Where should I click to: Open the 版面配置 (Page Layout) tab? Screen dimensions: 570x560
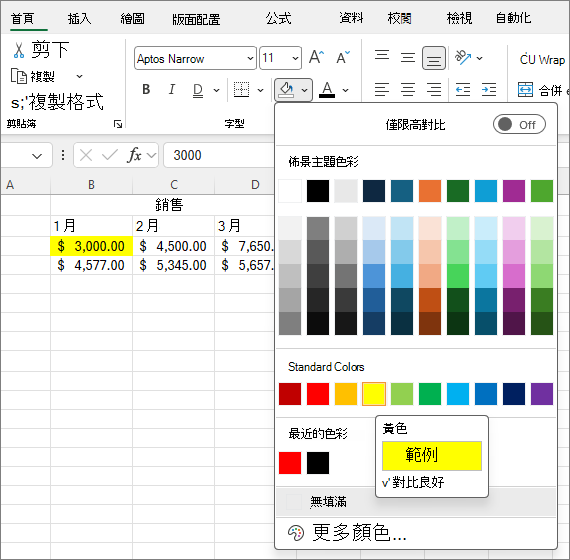point(196,19)
